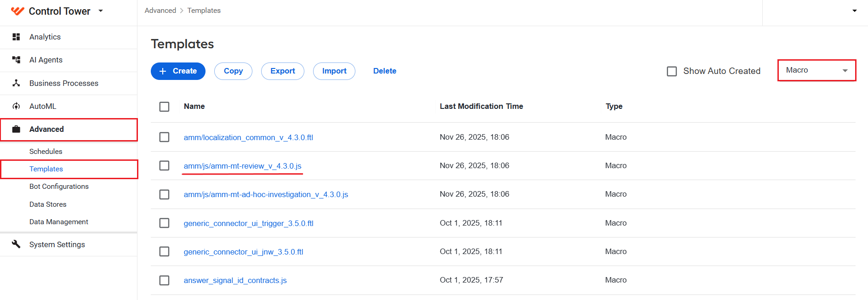This screenshot has width=868, height=300.
Task: Open generic_connector_ui_jnw_3.5.0.ftl link
Action: pyautogui.click(x=243, y=252)
